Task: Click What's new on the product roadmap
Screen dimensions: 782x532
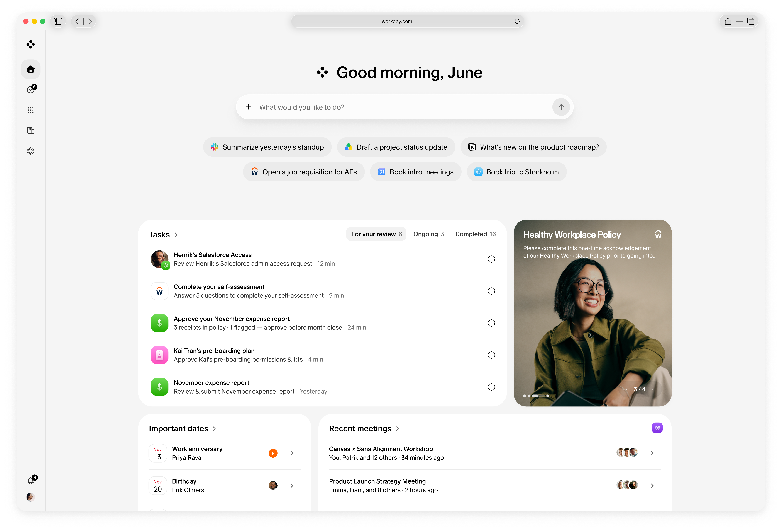Action: pyautogui.click(x=533, y=147)
